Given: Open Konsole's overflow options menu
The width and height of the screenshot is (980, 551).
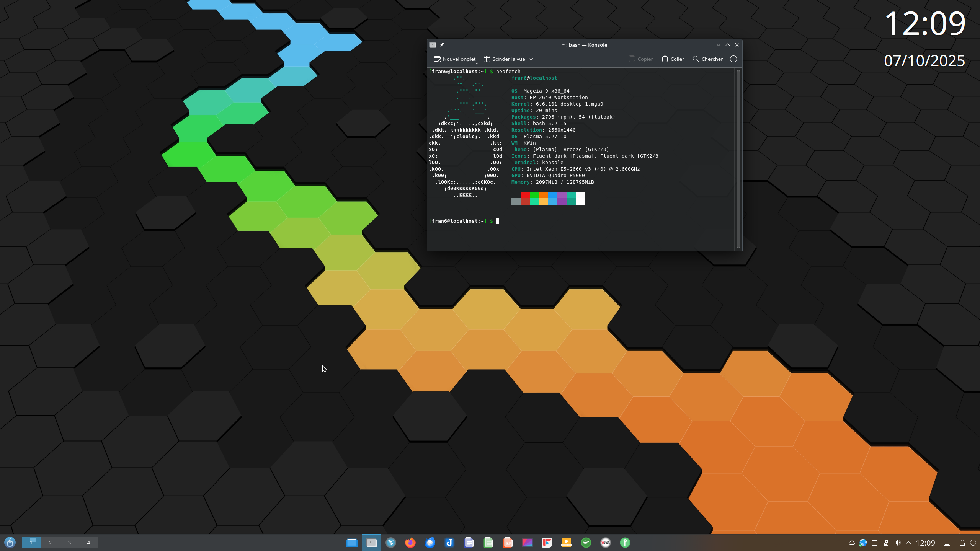Looking at the screenshot, I should point(733,59).
